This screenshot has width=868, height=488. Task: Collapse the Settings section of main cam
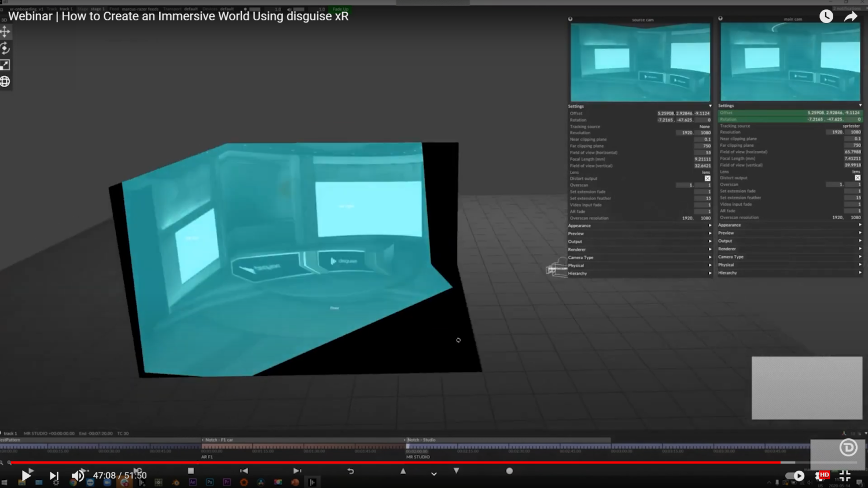[x=790, y=106]
